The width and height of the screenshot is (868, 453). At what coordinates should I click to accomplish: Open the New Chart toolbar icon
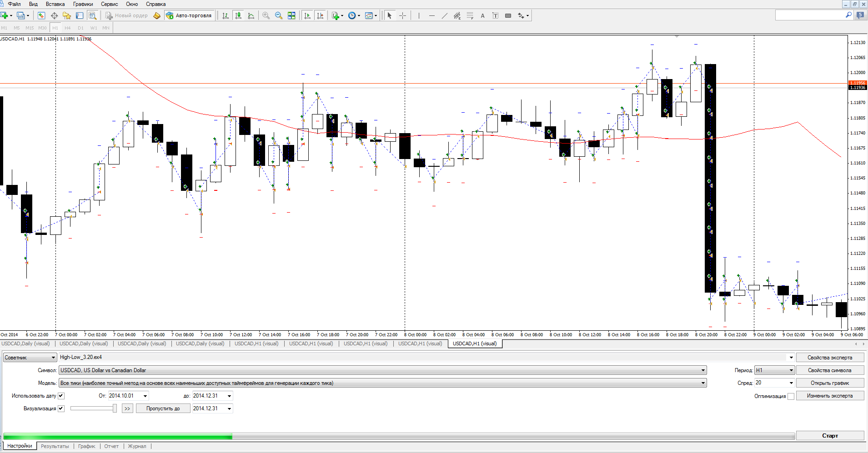(x=4, y=15)
